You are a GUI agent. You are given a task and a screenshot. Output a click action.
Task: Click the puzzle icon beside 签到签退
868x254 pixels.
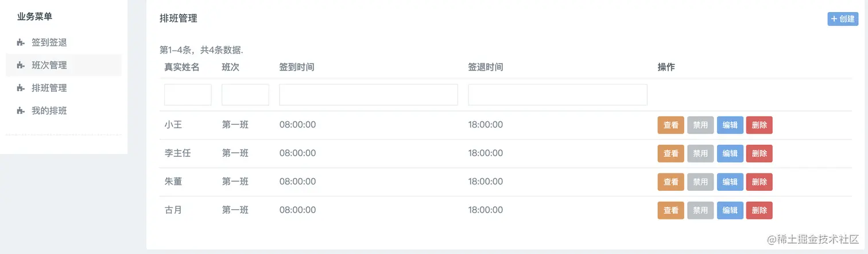21,43
